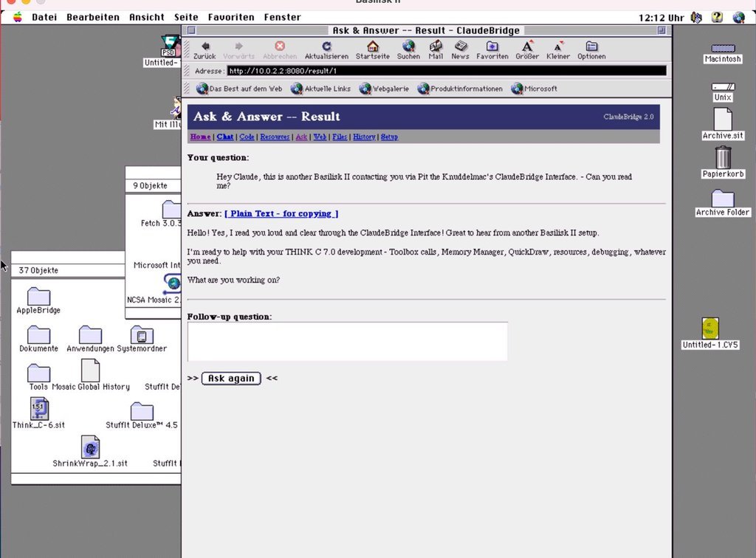Click the Adresse URL field

pyautogui.click(x=447, y=71)
